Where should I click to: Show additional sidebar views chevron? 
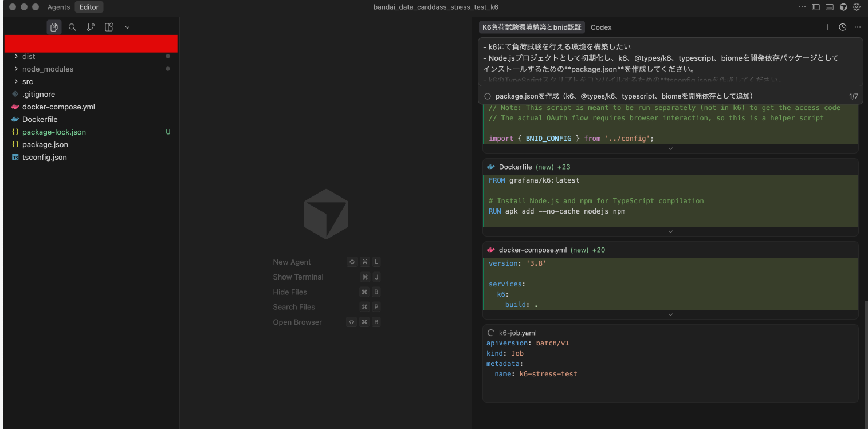[x=127, y=27]
